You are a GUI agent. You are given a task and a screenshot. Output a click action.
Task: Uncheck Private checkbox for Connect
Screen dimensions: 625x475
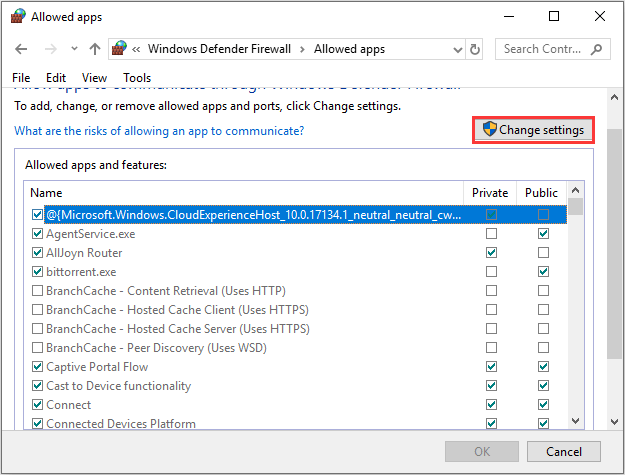point(491,405)
